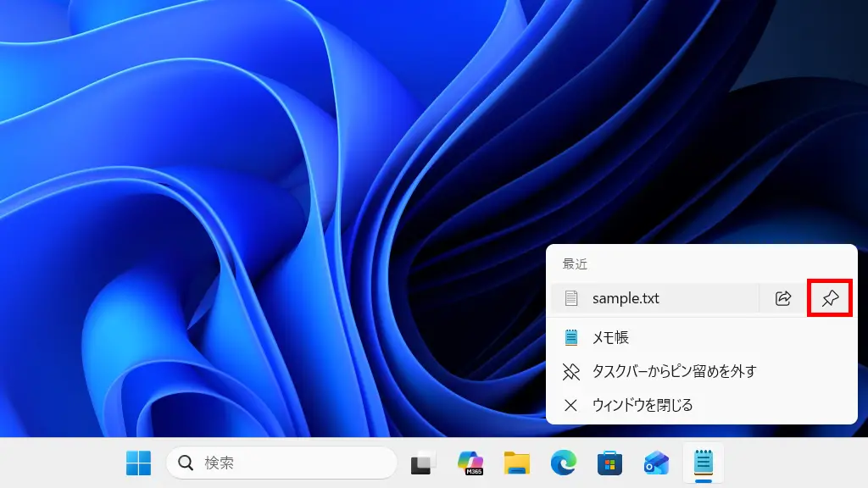Click the Notepad icon on taskbar
The height and width of the screenshot is (488, 868).
(x=703, y=463)
